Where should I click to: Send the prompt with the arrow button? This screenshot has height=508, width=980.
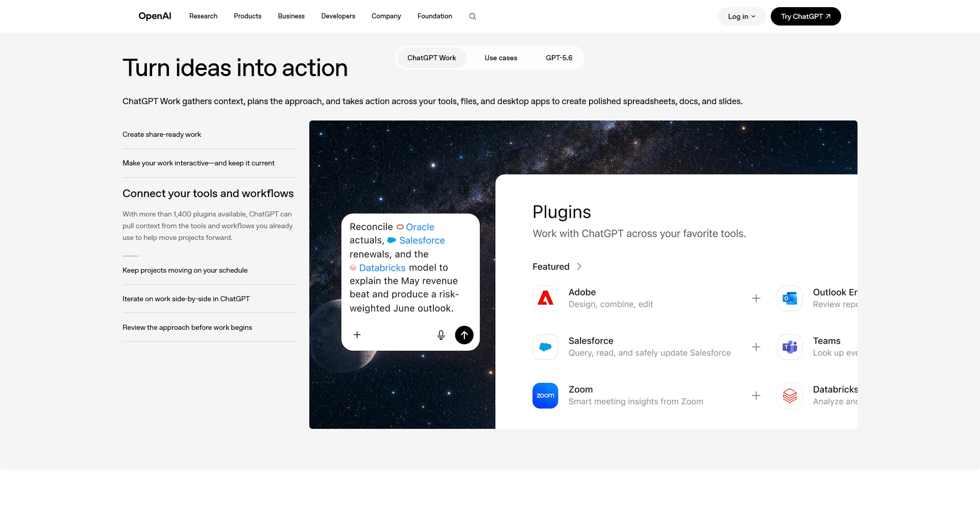tap(464, 335)
